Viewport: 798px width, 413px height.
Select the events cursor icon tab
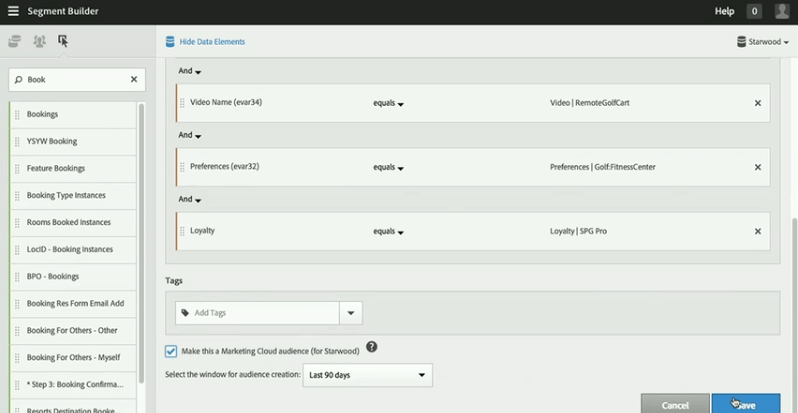[x=63, y=41]
